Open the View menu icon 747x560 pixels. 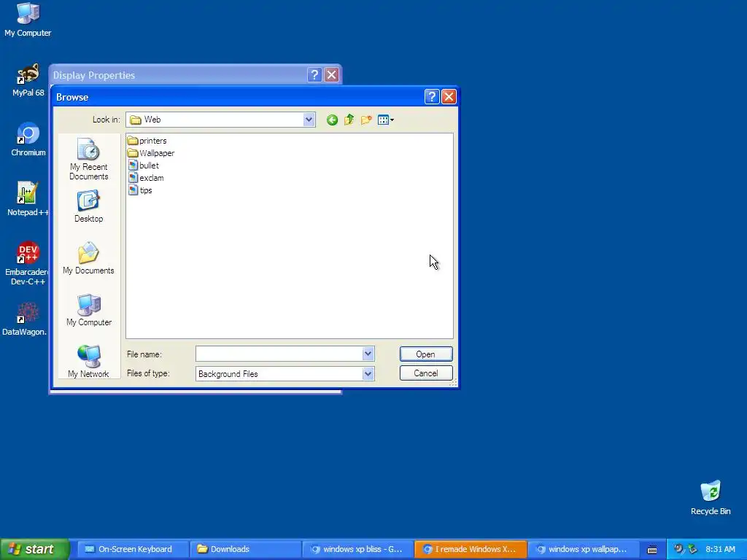click(x=385, y=120)
